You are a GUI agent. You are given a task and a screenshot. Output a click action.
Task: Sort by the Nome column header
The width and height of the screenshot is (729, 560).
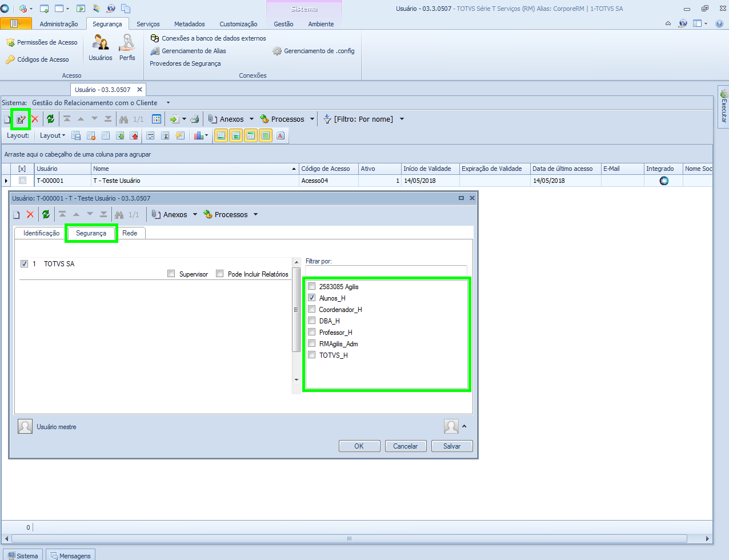(x=195, y=169)
